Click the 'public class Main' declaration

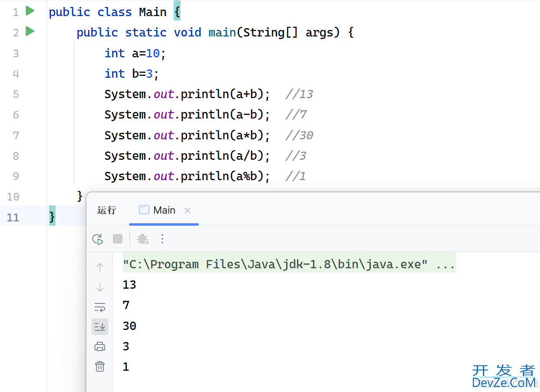pyautogui.click(x=108, y=12)
